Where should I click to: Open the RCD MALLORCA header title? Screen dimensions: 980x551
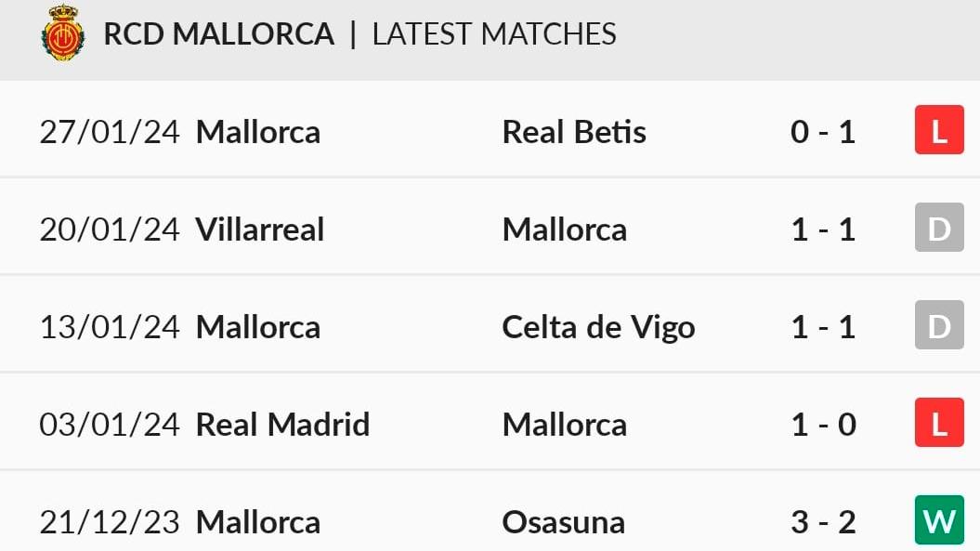(x=218, y=33)
